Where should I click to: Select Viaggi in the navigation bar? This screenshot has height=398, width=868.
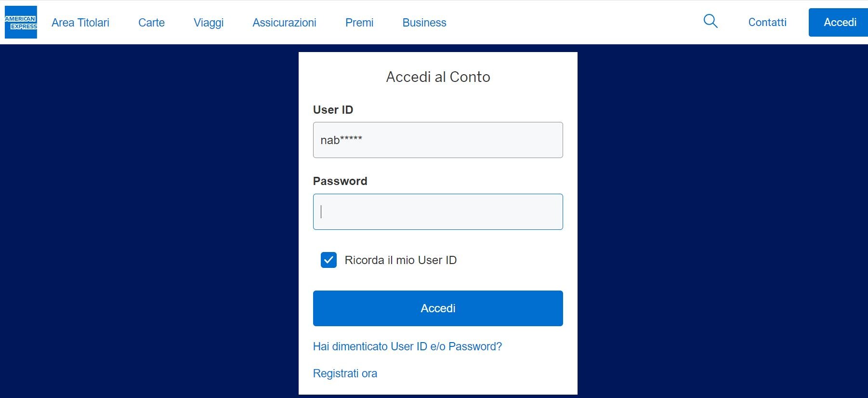(209, 23)
